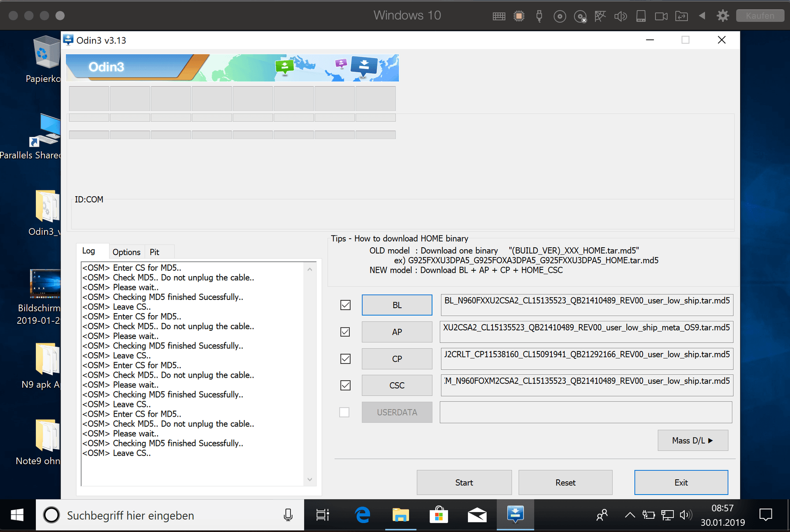This screenshot has width=790, height=532.
Task: Open the Parallels CD/DVD disc icon
Action: (x=560, y=16)
